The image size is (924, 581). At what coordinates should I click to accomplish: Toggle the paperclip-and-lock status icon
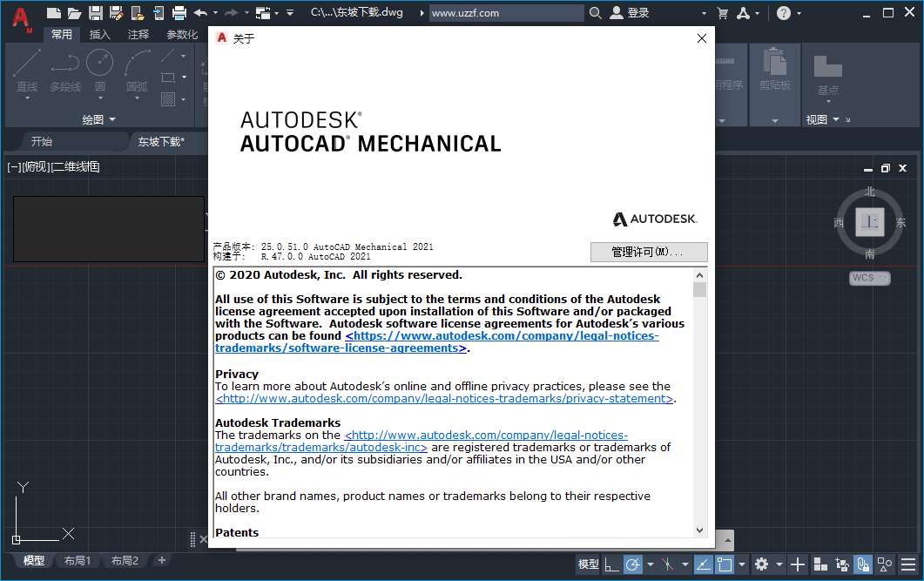(863, 564)
